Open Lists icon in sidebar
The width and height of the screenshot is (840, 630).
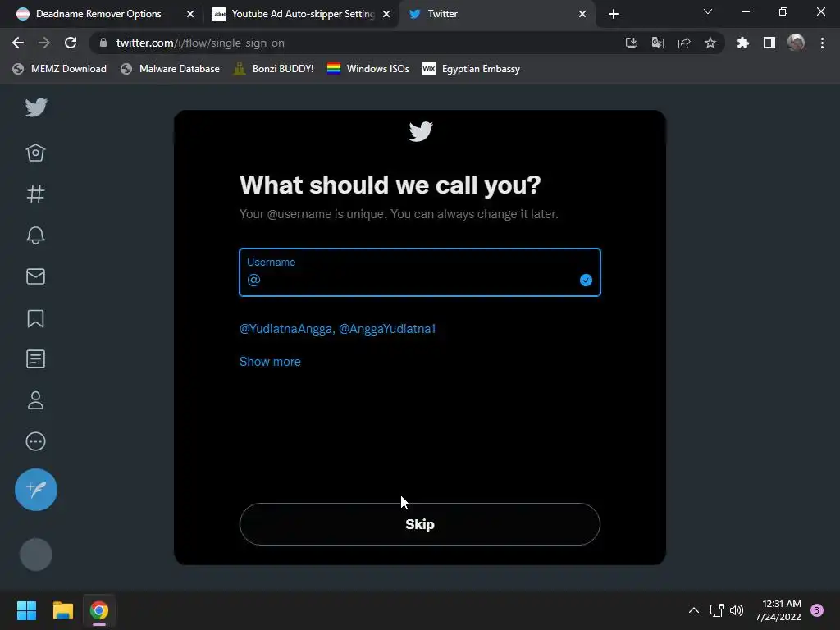36,359
